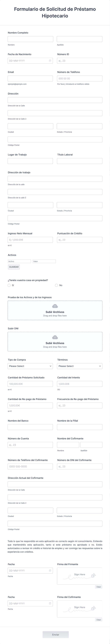Click cloud upload icon under Prueba de los Activos
Screen dimensions: 110x644
click(x=55, y=306)
